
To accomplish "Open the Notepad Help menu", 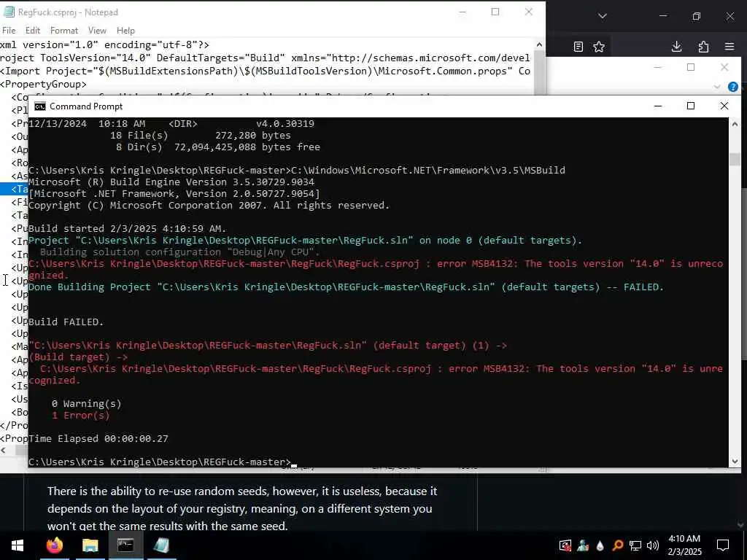I will click(125, 31).
